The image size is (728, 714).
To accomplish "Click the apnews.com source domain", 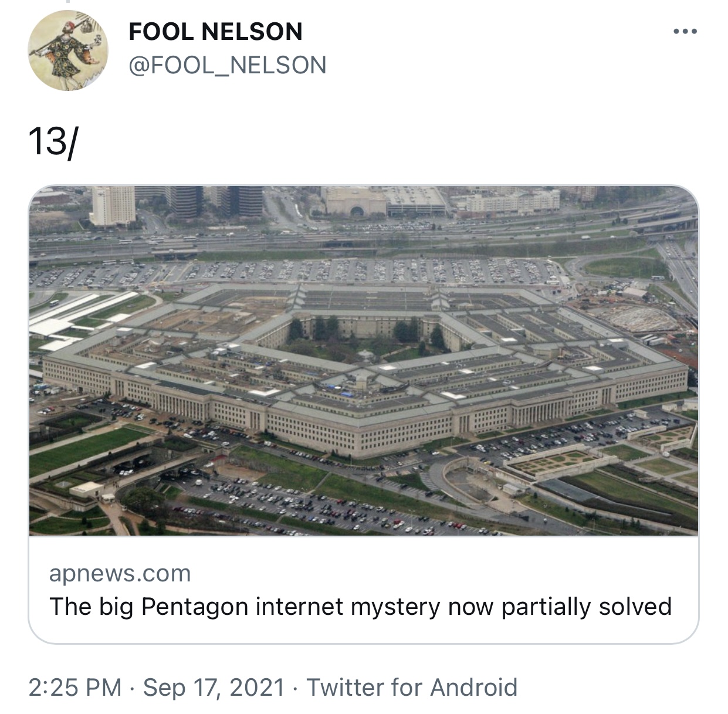I will tap(120, 573).
